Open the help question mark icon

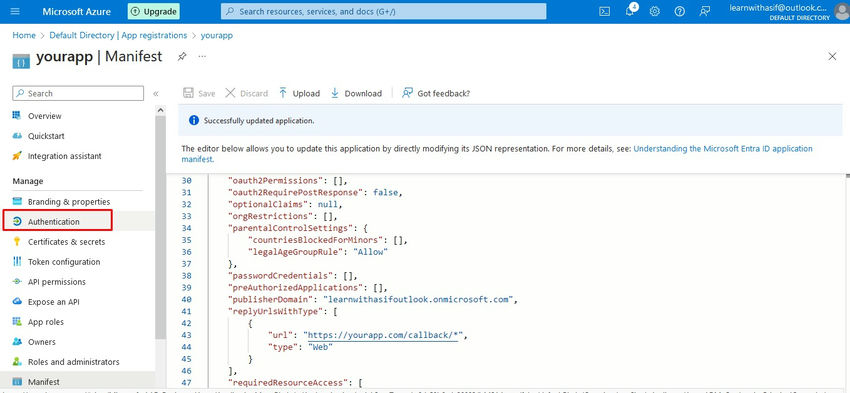point(679,11)
